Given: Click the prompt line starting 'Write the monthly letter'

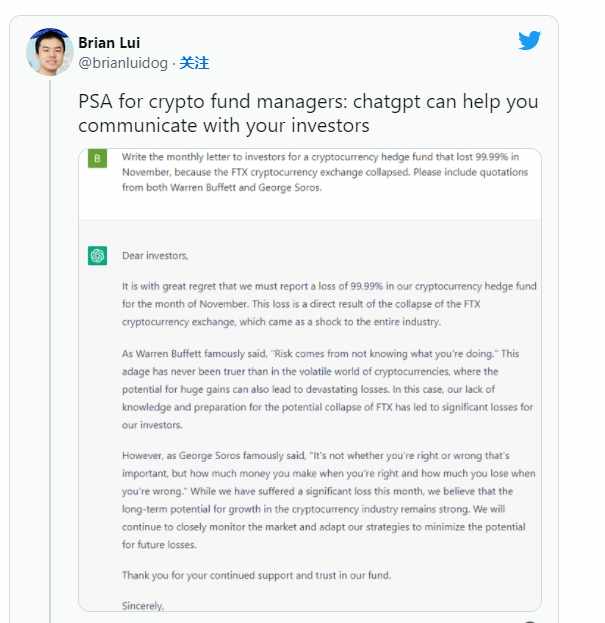Looking at the screenshot, I should tap(321, 157).
